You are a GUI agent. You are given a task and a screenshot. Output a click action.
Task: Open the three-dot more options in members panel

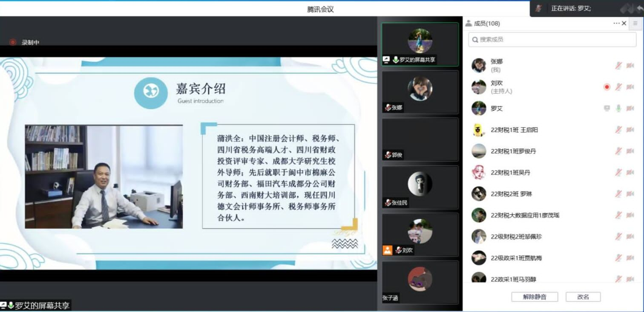[616, 23]
